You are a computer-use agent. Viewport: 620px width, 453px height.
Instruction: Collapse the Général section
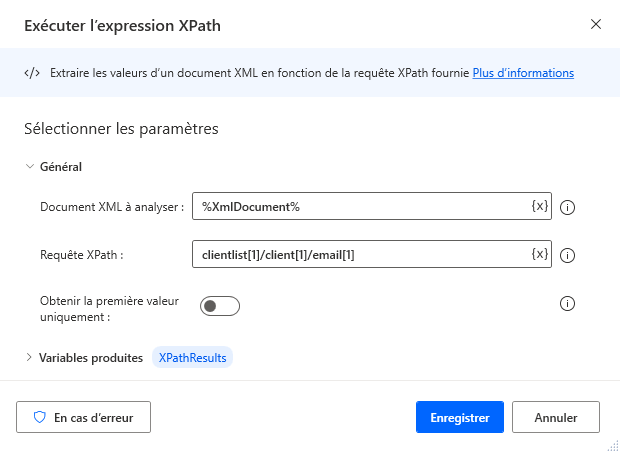(x=29, y=167)
